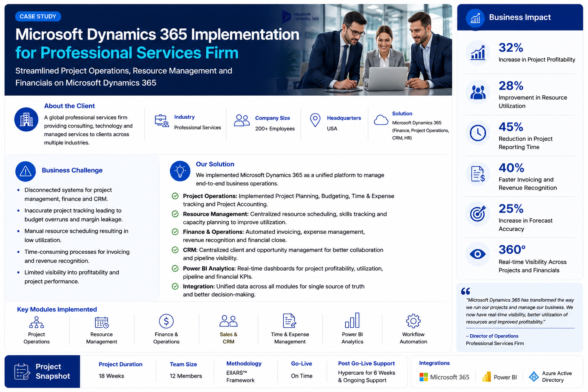
Task: Click the "45%" reporting time figure
Action: [x=511, y=127]
